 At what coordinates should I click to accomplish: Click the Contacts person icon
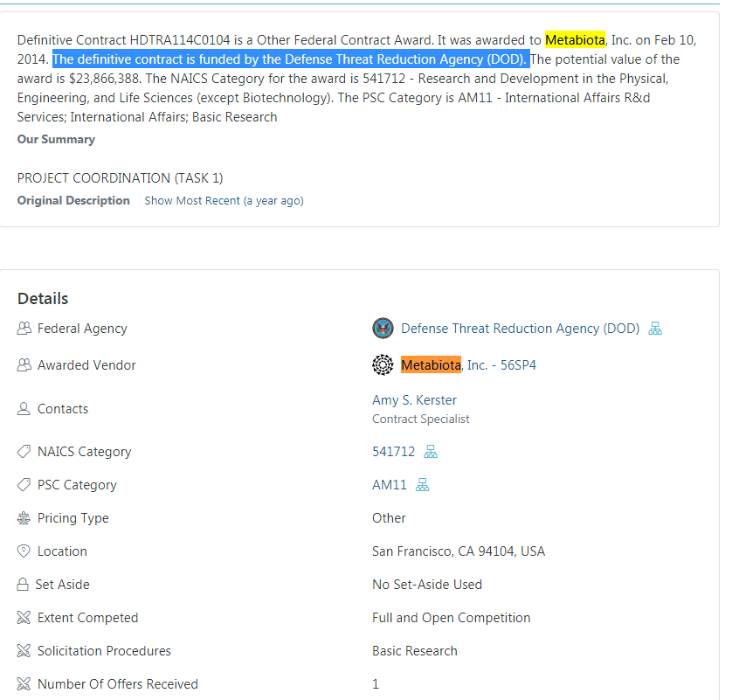(x=24, y=409)
